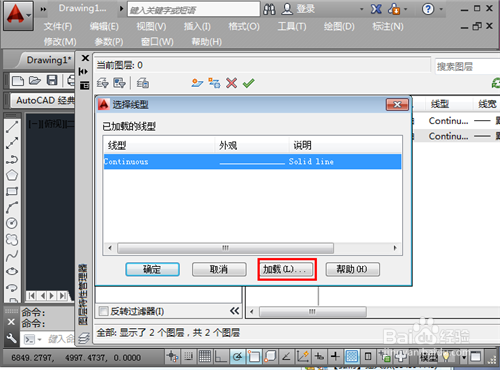Open the help question mark icon
This screenshot has width=500, height=370.
[x=428, y=9]
